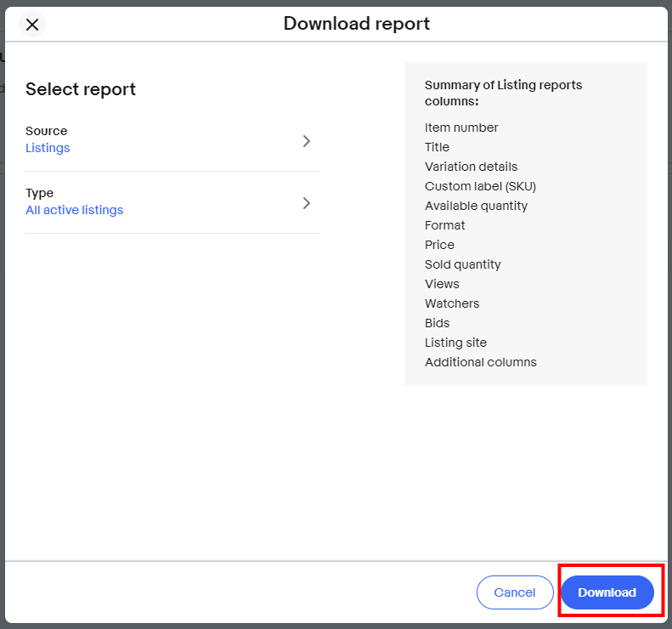This screenshot has width=672, height=629.
Task: Click the Download button
Action: point(607,592)
